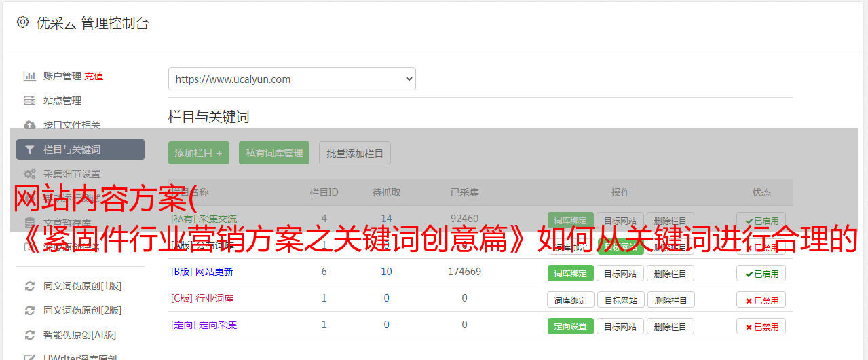This screenshot has height=360, width=868.
Task: Click the refresh icon of 智能伪原创[AI版]
Action: [x=30, y=335]
